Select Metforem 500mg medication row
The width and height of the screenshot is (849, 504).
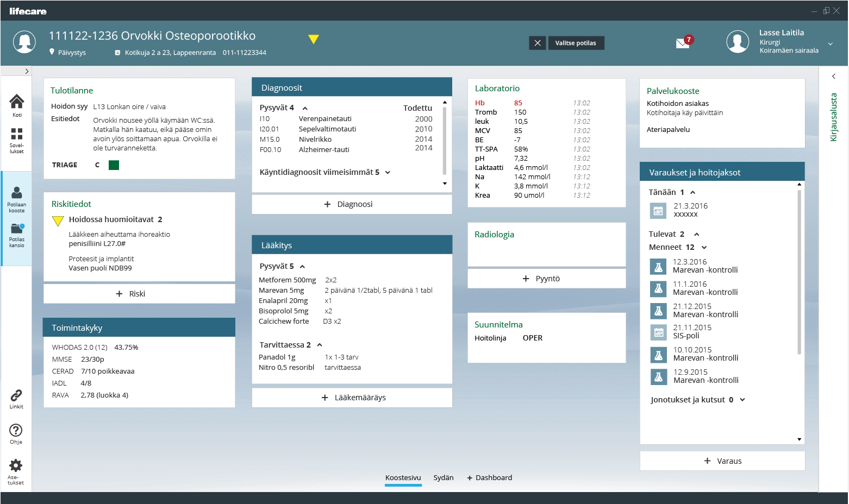click(x=298, y=280)
